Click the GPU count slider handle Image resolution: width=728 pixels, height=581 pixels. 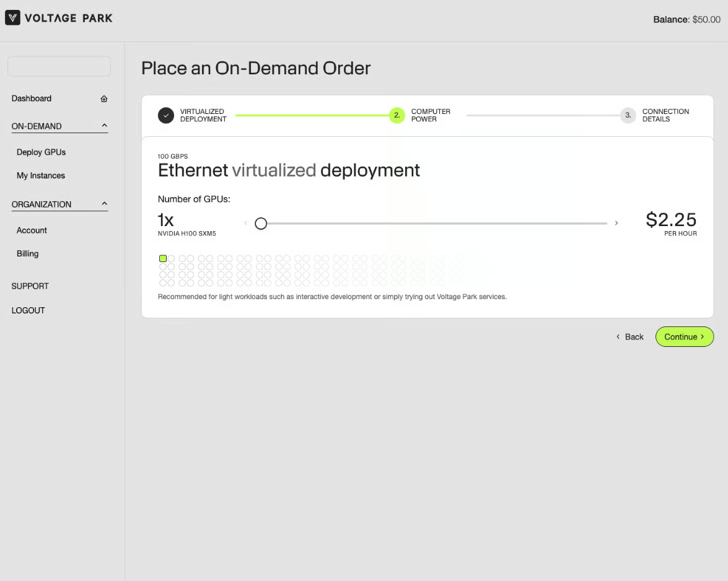261,223
